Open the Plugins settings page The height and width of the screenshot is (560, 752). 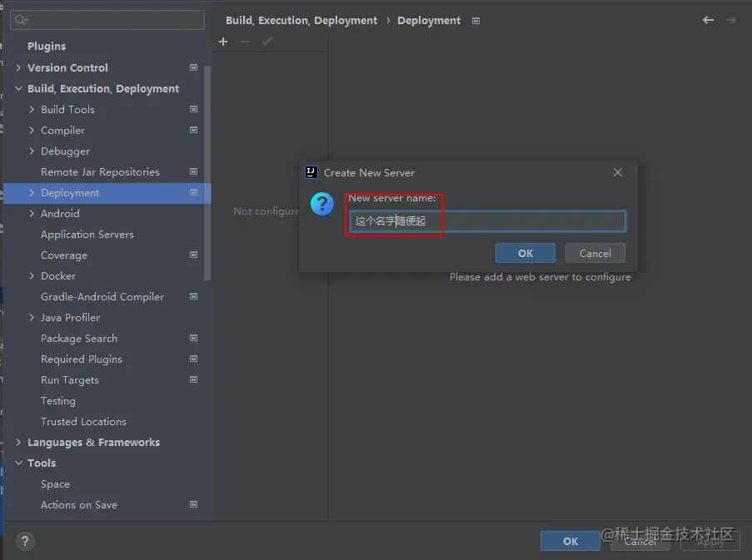pyautogui.click(x=47, y=47)
